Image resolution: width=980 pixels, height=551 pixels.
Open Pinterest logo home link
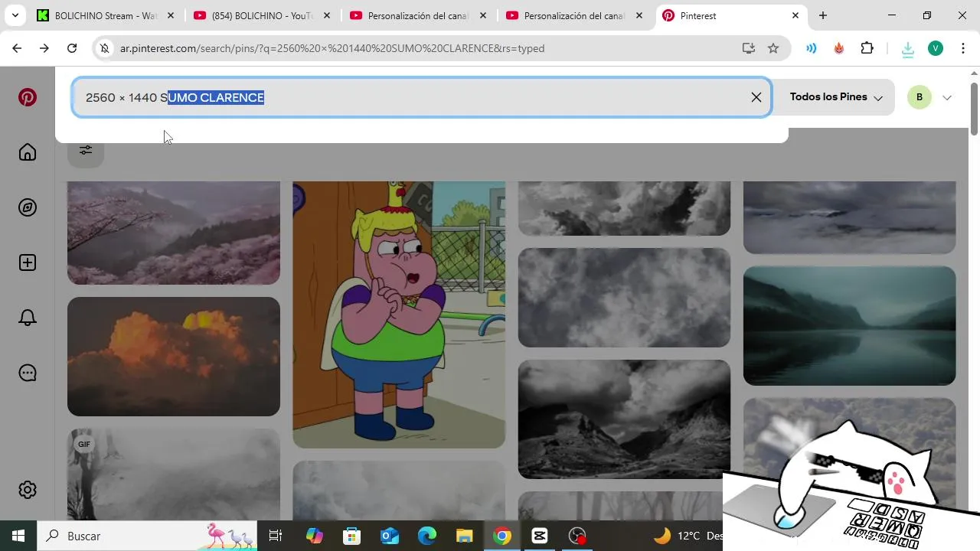[x=28, y=97]
